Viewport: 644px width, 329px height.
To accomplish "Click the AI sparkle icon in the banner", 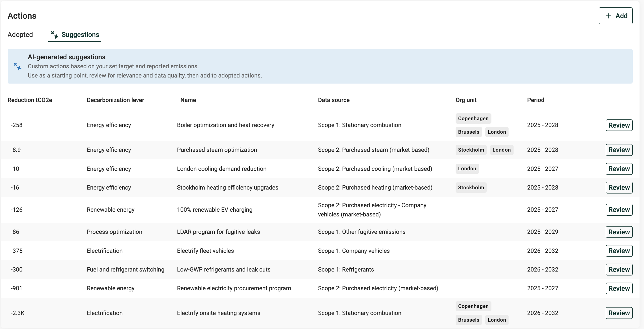I will pos(18,66).
